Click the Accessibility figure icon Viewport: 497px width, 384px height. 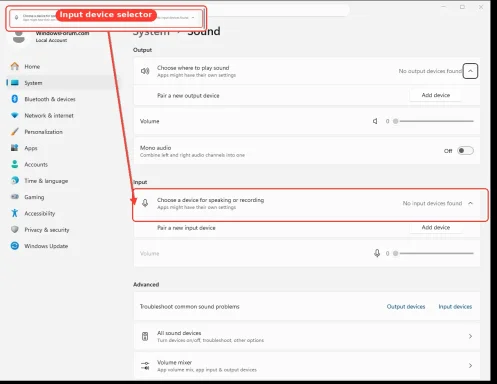pos(15,213)
